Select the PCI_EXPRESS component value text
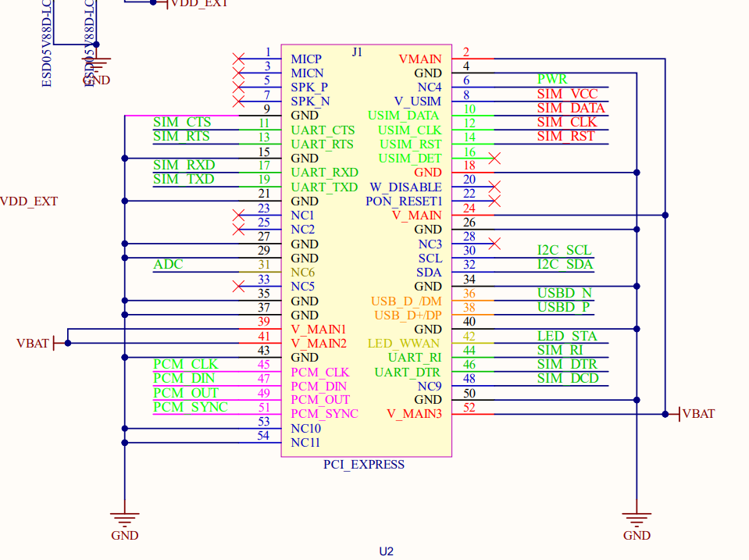Image resolution: width=749 pixels, height=560 pixels. 364,465
